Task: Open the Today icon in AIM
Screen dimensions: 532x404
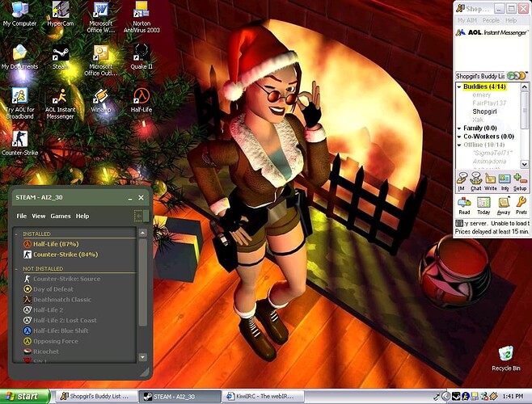Action: click(x=483, y=205)
